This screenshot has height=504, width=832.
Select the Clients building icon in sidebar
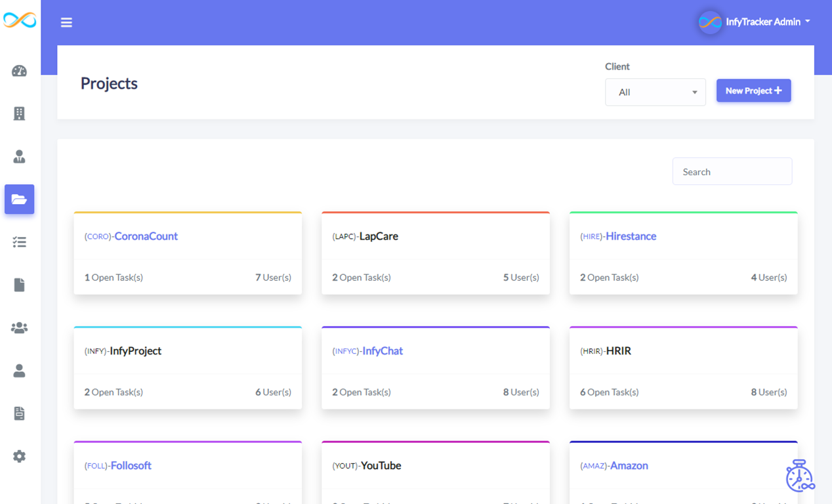click(20, 114)
